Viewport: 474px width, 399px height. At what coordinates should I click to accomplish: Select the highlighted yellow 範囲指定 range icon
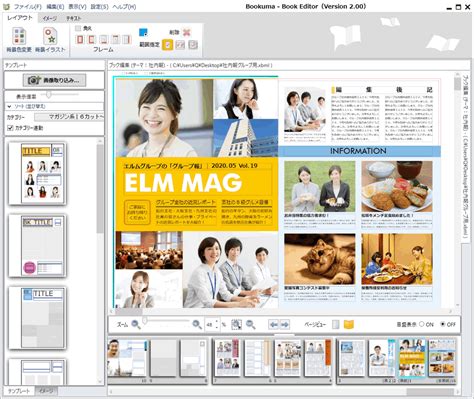(x=167, y=45)
